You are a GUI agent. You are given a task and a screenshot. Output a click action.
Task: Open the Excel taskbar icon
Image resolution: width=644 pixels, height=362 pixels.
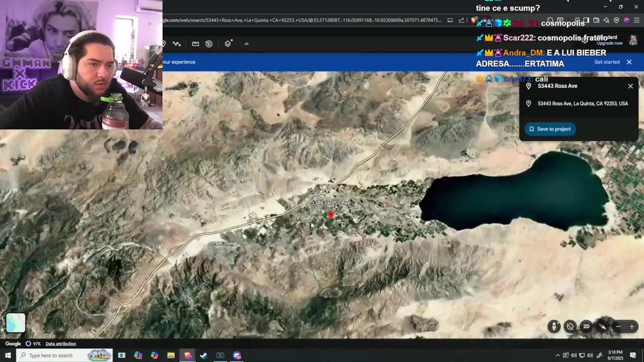[220, 355]
